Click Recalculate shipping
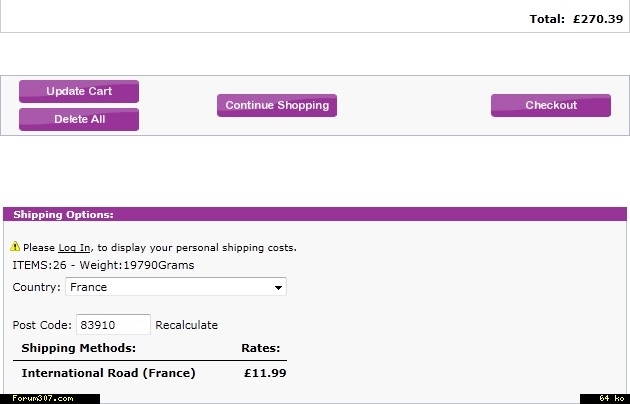630x404 pixels. coord(186,325)
